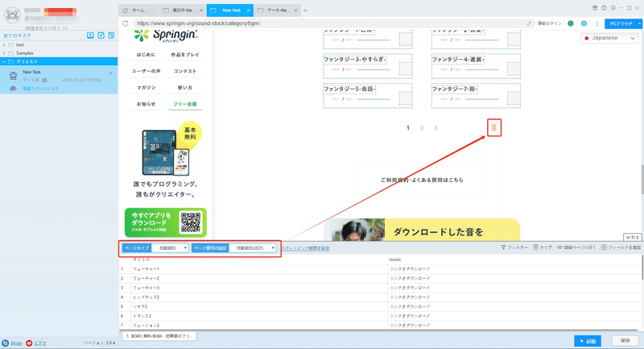Switch to the データ tab
Screen dimensions: 644x349
pos(277,10)
